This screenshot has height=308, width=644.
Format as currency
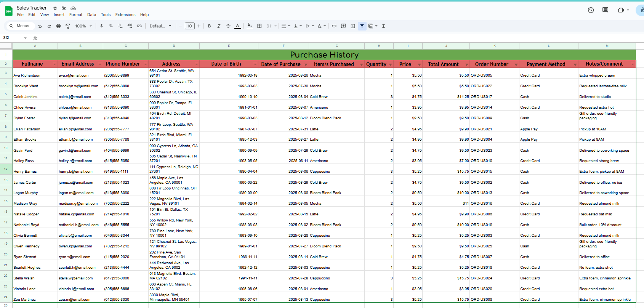point(101,26)
